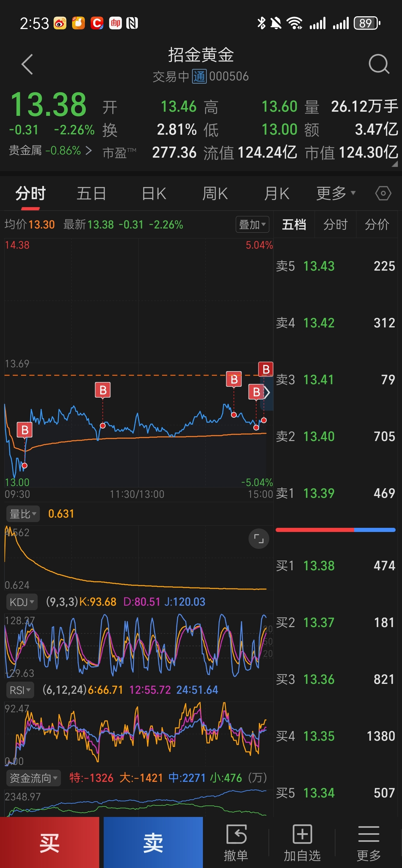Expand the volume ratio chart fullscreen icon
Screen dimensions: 402x868
[x=258, y=538]
